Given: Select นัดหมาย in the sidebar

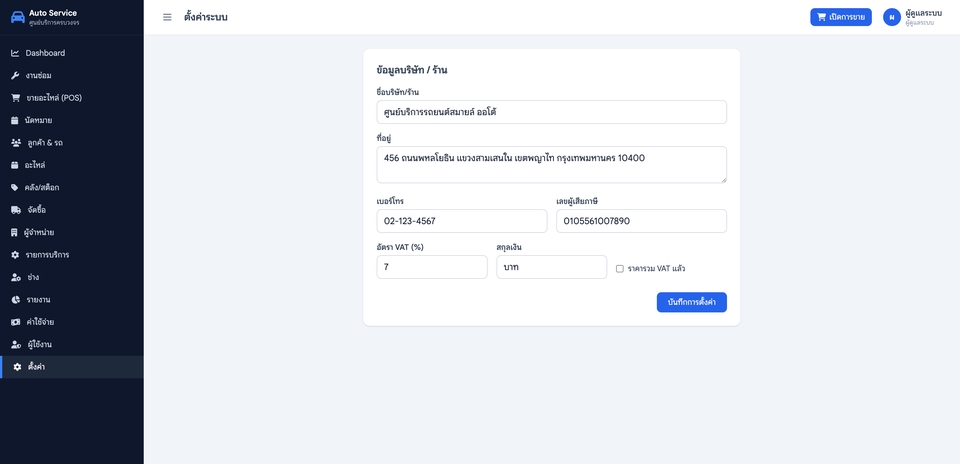Looking at the screenshot, I should [x=72, y=120].
